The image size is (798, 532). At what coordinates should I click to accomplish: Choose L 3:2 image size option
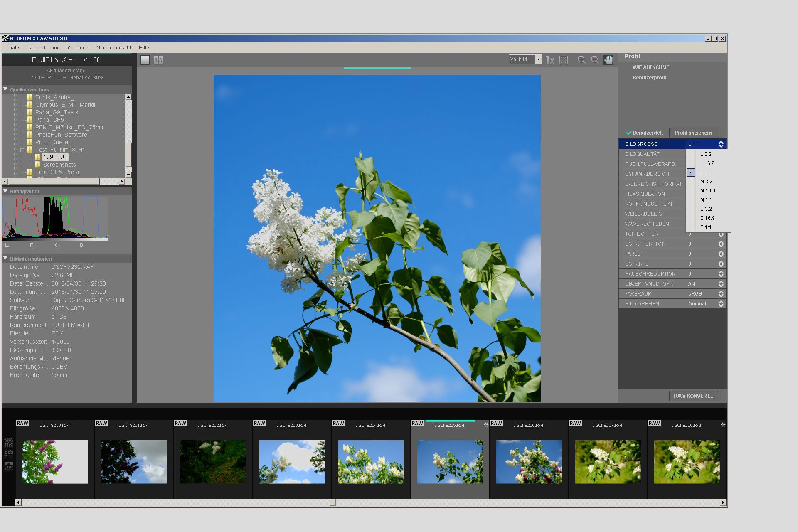[x=708, y=154]
